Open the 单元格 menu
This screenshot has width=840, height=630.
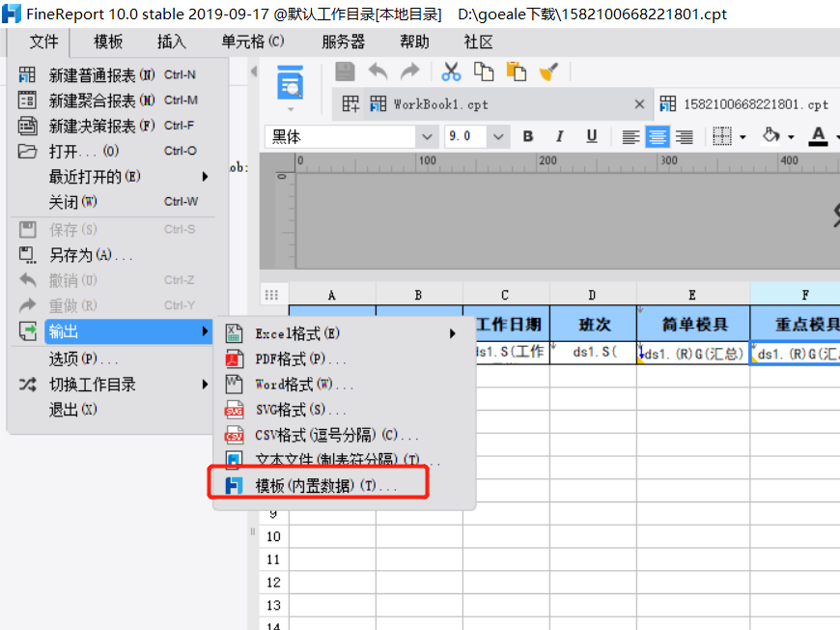tap(253, 42)
